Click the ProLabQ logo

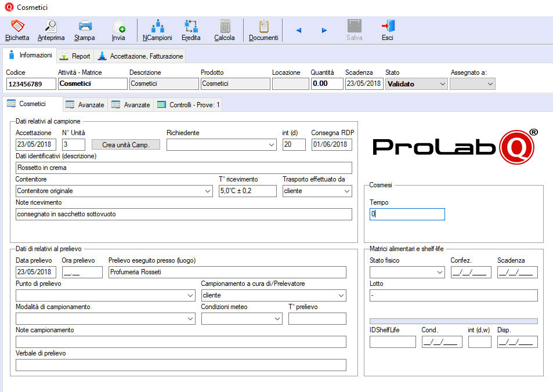[454, 148]
